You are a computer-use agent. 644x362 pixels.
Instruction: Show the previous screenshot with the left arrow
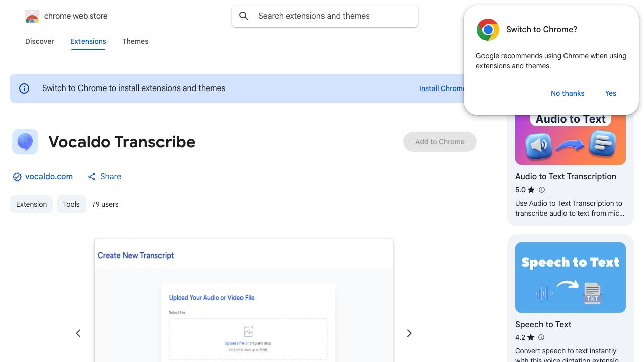78,333
